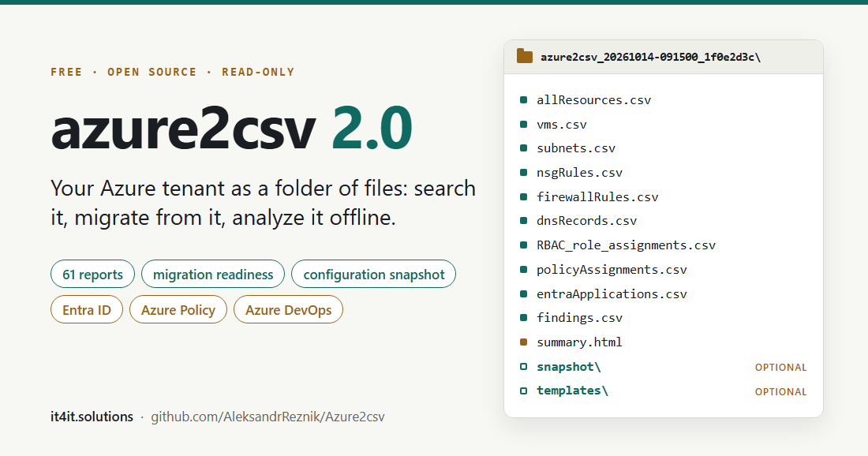Click green bullet next to allResources.csv
The width and height of the screenshot is (868, 456).
click(x=524, y=100)
